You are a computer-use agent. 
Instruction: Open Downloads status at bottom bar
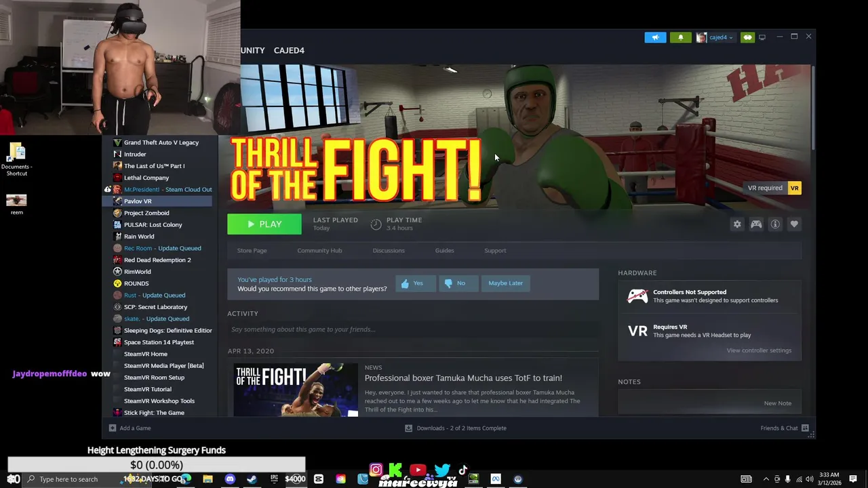[x=456, y=428]
